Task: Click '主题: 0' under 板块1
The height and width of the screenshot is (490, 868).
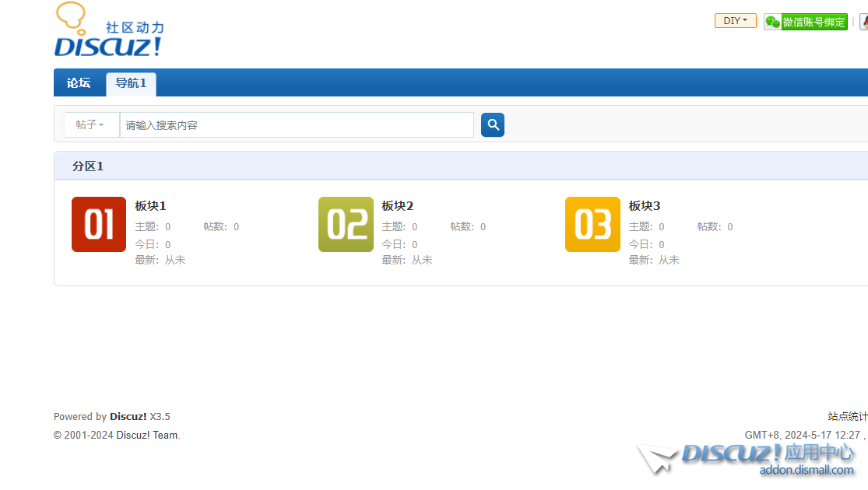Action: [x=153, y=227]
